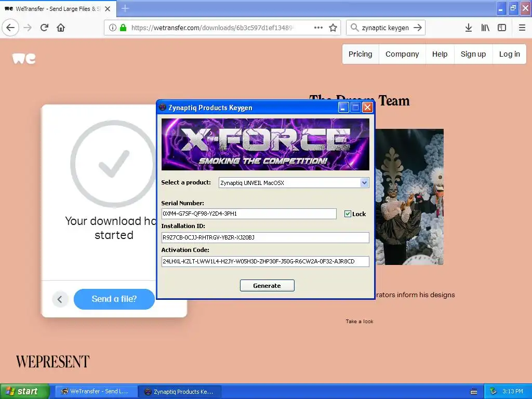The height and width of the screenshot is (399, 532).
Task: Click the green padlock security icon
Action: click(123, 28)
